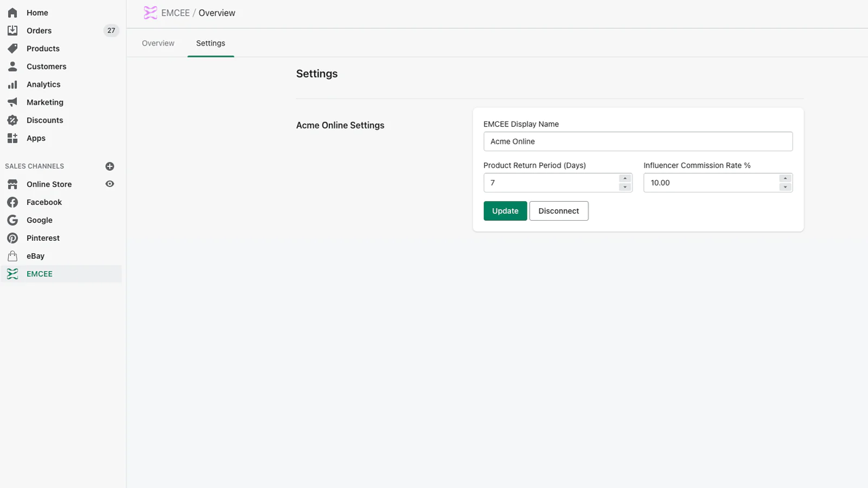868x488 pixels.
Task: Increase Product Return Period days
Action: click(625, 178)
